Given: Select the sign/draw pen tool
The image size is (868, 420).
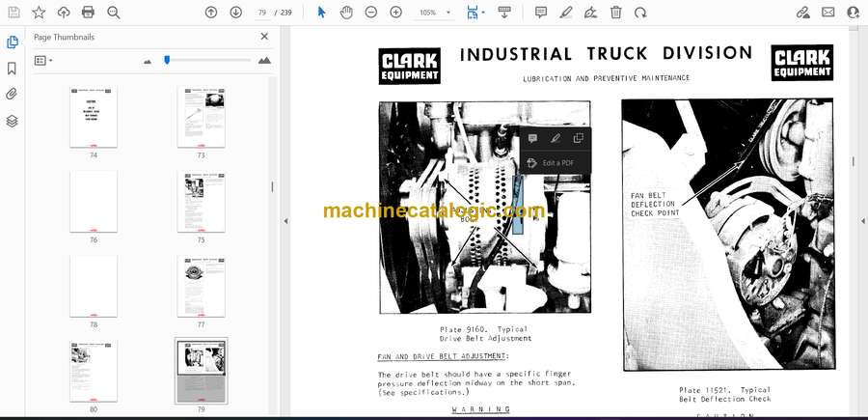Looking at the screenshot, I should tap(590, 13).
